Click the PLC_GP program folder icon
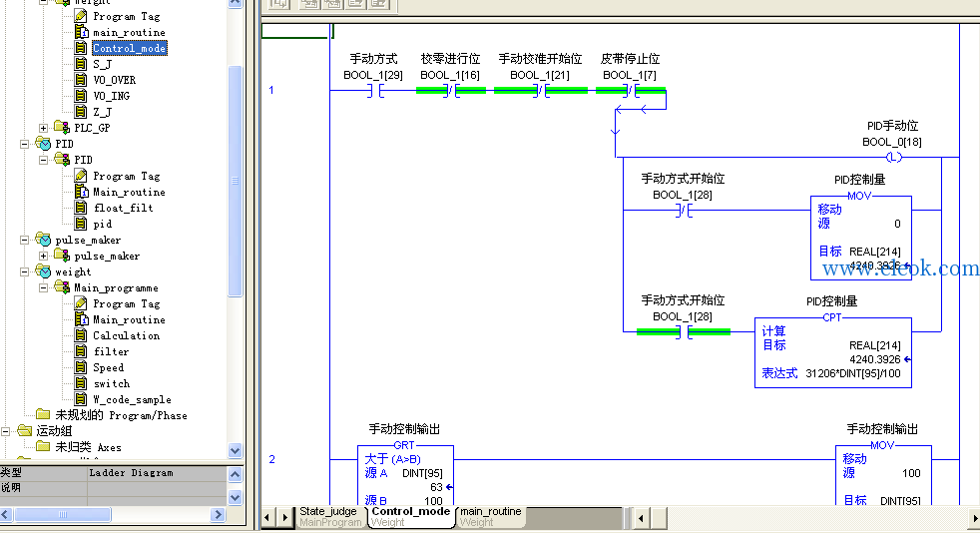The height and width of the screenshot is (533, 980). pyautogui.click(x=62, y=128)
